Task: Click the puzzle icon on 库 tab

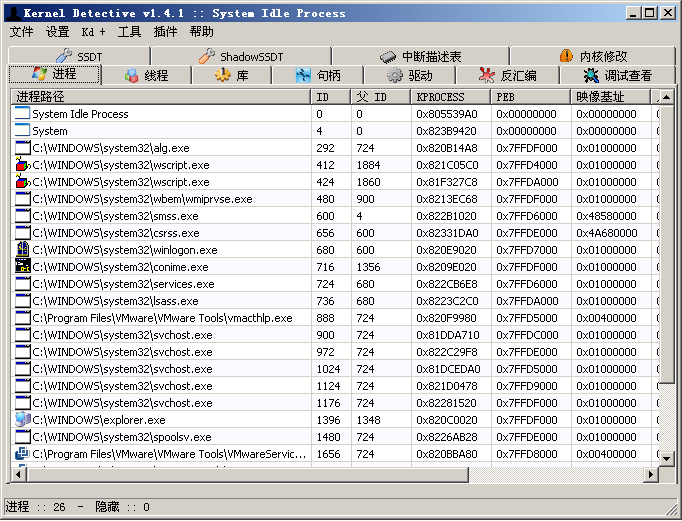Action: tap(223, 75)
